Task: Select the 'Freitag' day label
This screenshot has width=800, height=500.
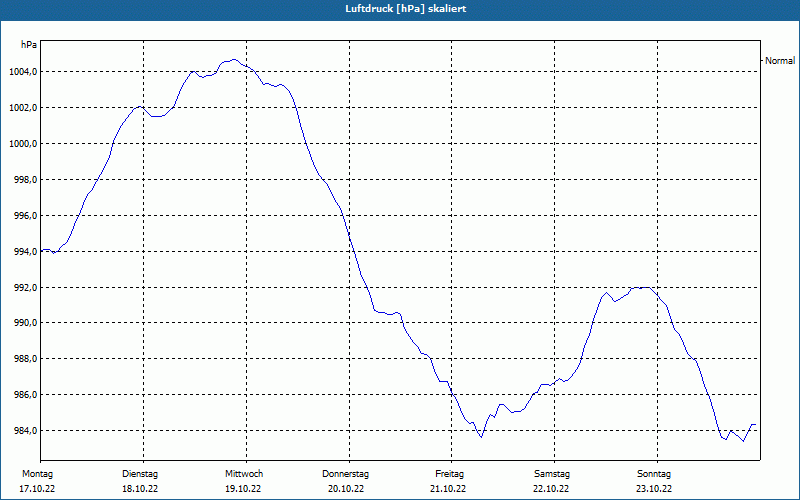Action: [449, 474]
